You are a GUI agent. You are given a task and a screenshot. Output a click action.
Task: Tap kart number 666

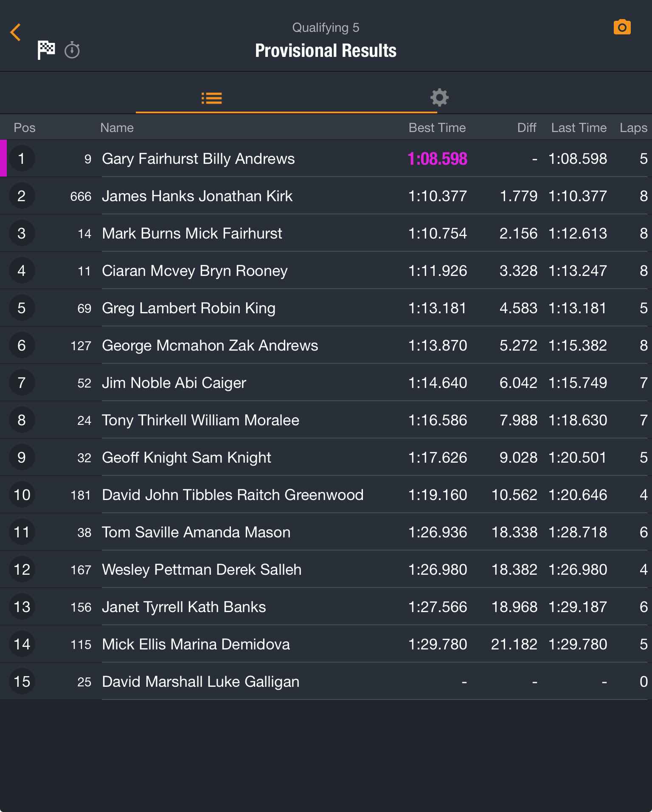coord(81,197)
